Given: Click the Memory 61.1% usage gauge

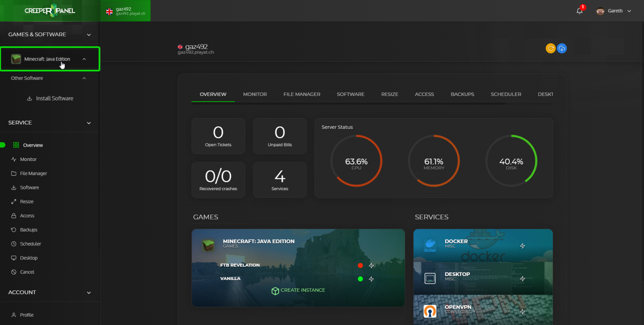Looking at the screenshot, I should click(434, 161).
